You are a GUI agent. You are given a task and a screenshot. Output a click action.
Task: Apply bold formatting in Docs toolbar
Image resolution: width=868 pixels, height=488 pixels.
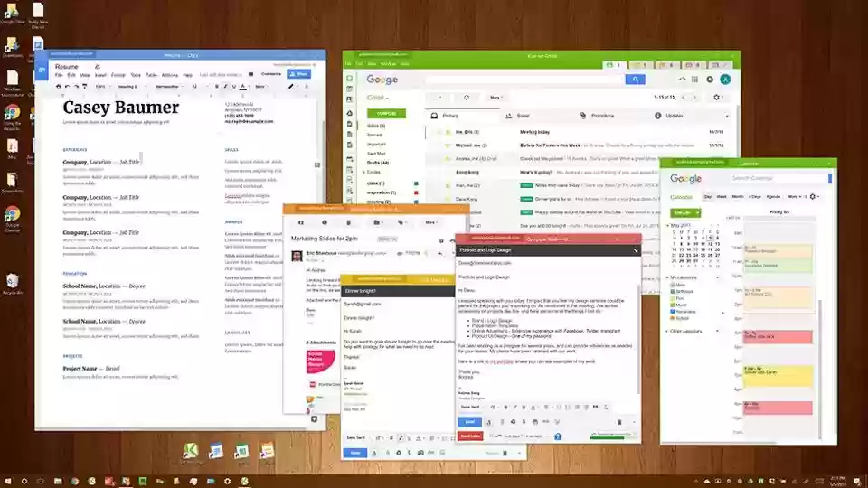point(216,87)
